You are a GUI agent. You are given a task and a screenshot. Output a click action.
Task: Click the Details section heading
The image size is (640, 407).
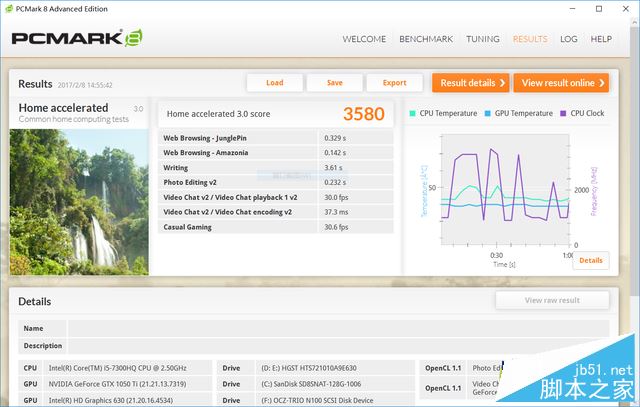(35, 302)
